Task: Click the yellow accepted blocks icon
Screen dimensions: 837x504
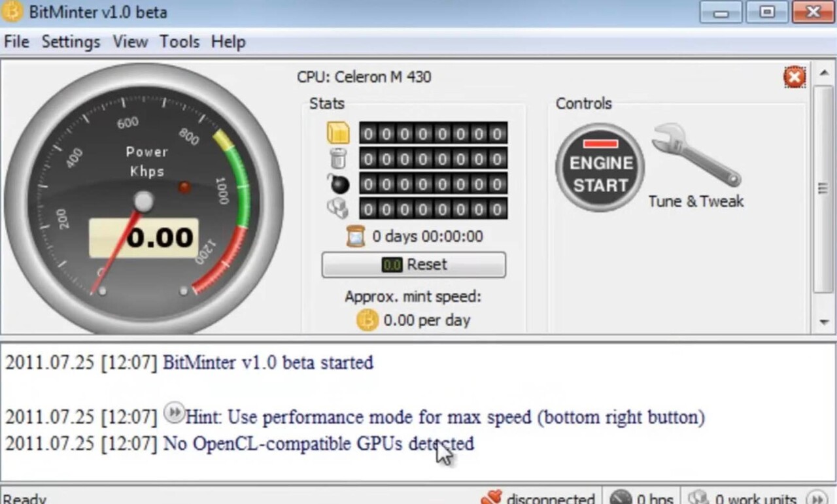Action: (x=338, y=133)
